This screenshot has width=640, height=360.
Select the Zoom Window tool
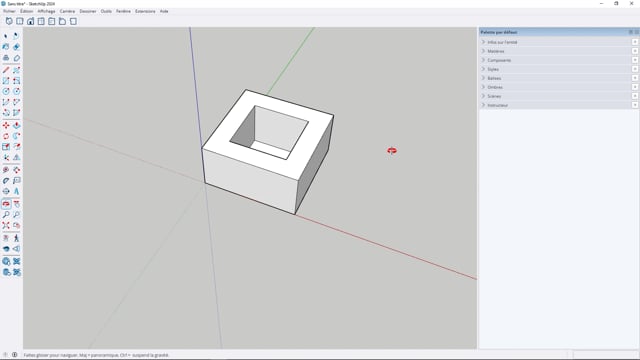[x=16, y=214]
